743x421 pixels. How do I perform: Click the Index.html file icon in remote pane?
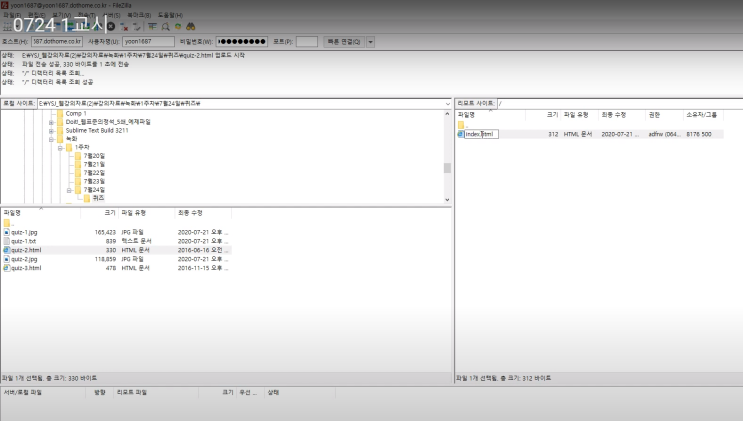pyautogui.click(x=460, y=134)
